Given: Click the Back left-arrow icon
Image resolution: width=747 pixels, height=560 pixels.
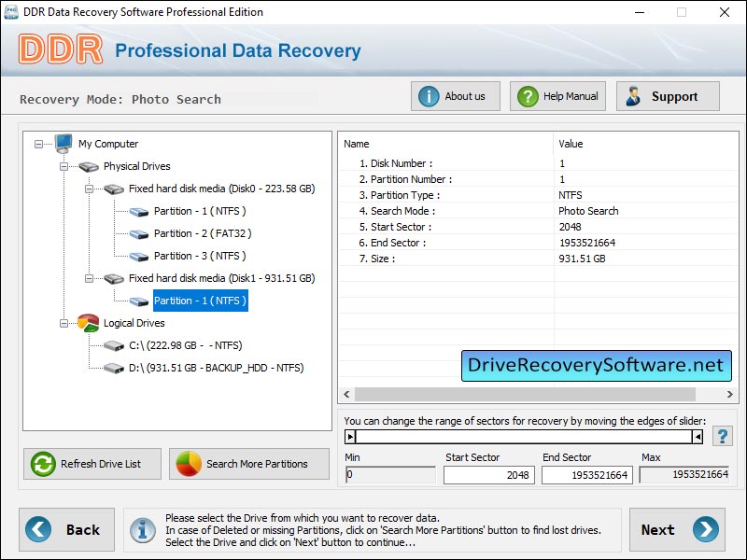Looking at the screenshot, I should (x=38, y=529).
